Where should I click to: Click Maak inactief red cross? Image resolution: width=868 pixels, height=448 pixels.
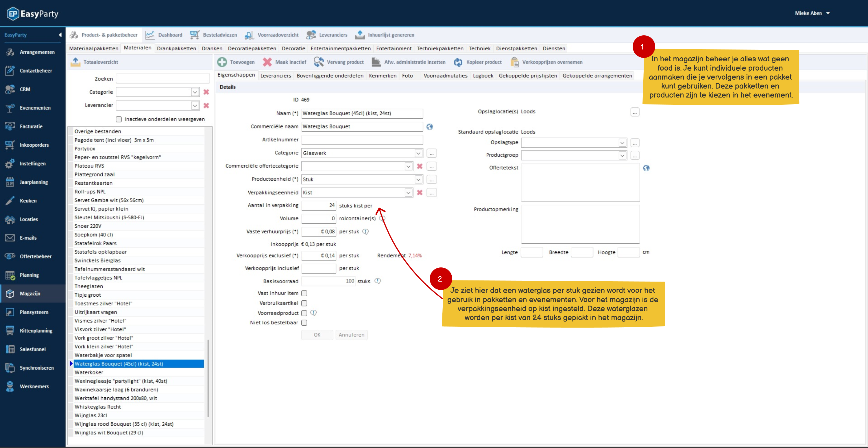click(267, 62)
